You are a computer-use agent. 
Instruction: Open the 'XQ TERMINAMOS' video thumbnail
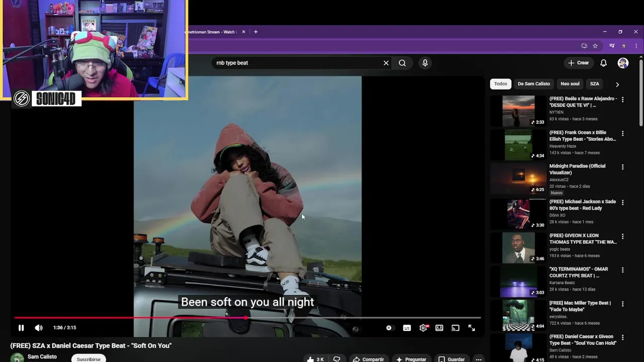tap(519, 281)
